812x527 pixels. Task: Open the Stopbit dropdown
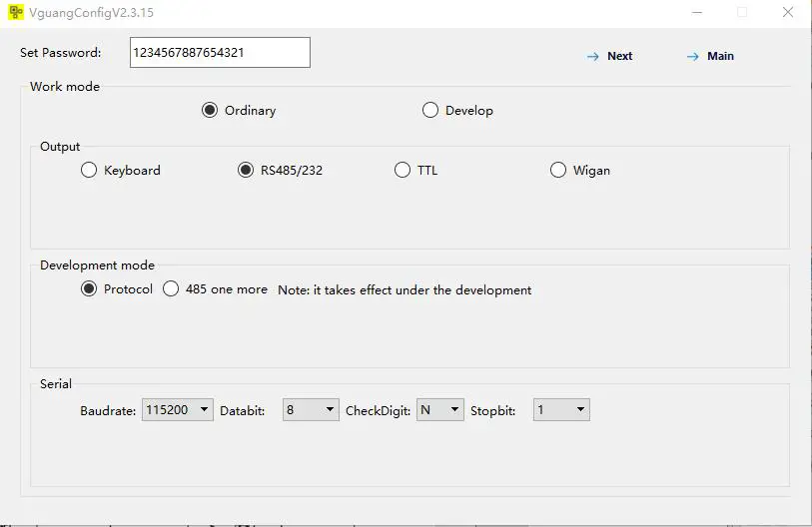click(561, 410)
